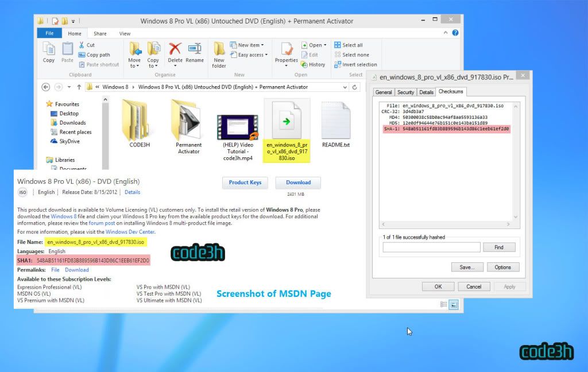Click the Download button on the MSDN page
Screen dimensions: 588x372
pos(297,183)
